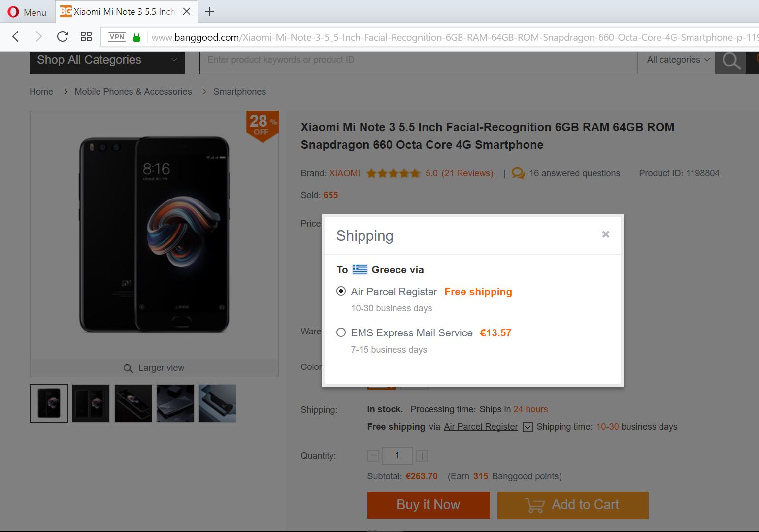
Task: Select the fifth product thumbnail
Action: [218, 403]
